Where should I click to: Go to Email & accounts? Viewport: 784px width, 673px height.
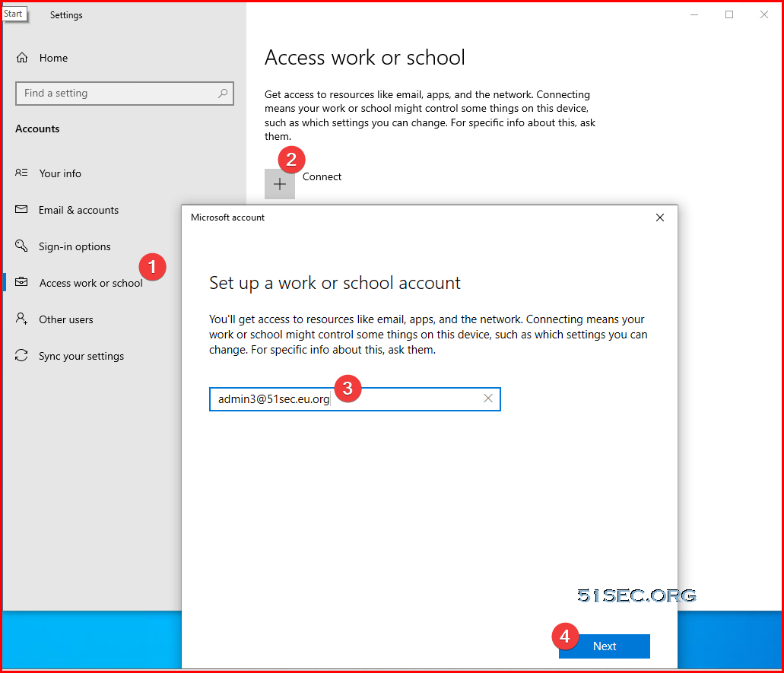tap(78, 210)
